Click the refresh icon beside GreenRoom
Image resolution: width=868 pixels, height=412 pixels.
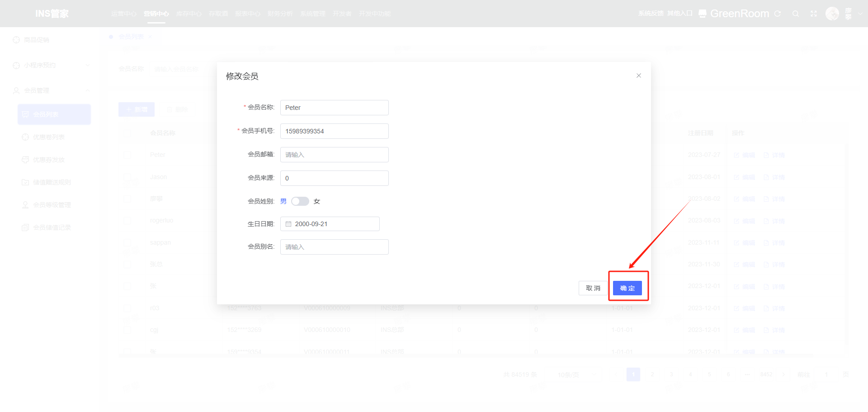[x=778, y=14]
